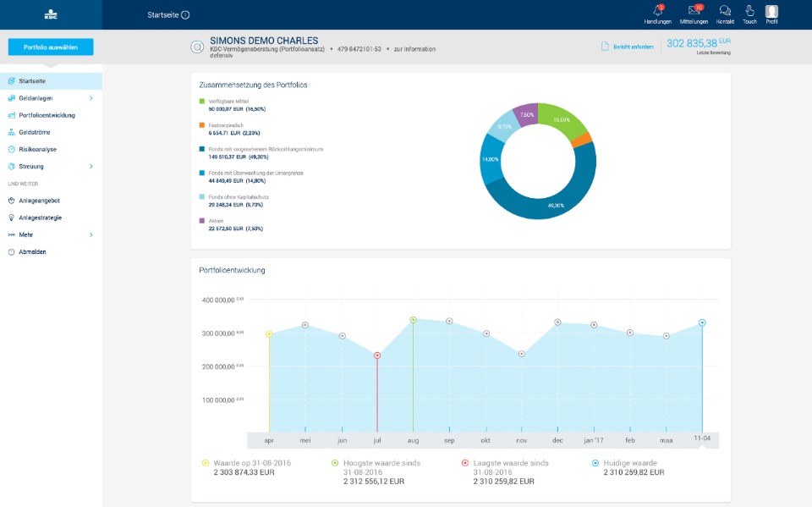The height and width of the screenshot is (507, 812).
Task: Open the Handlungen notifications bell
Action: pyautogui.click(x=658, y=11)
